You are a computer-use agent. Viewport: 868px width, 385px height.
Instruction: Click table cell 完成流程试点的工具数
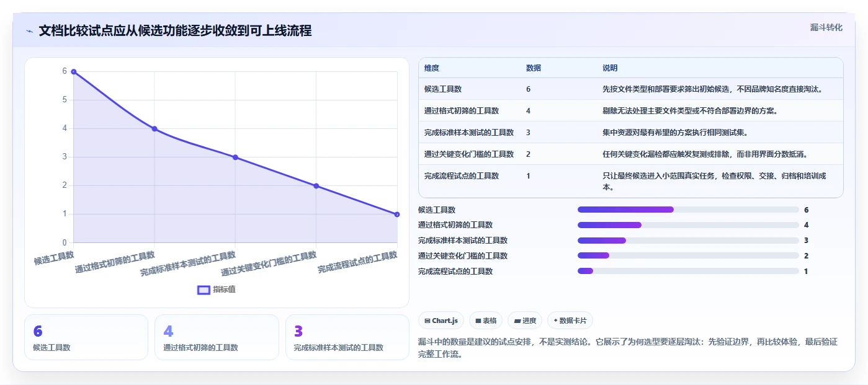(x=462, y=176)
